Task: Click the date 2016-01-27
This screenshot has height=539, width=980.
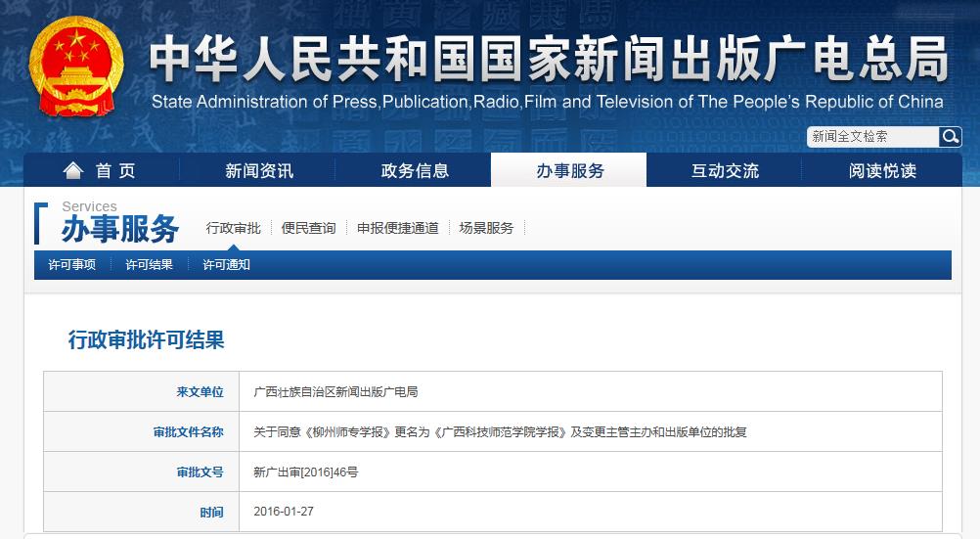Action: pyautogui.click(x=284, y=512)
